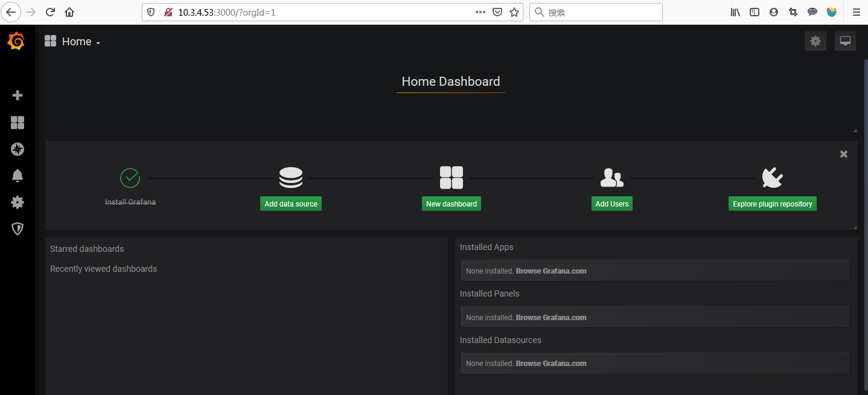Image resolution: width=868 pixels, height=395 pixels.
Task: Click Add data source button
Action: pyautogui.click(x=291, y=204)
